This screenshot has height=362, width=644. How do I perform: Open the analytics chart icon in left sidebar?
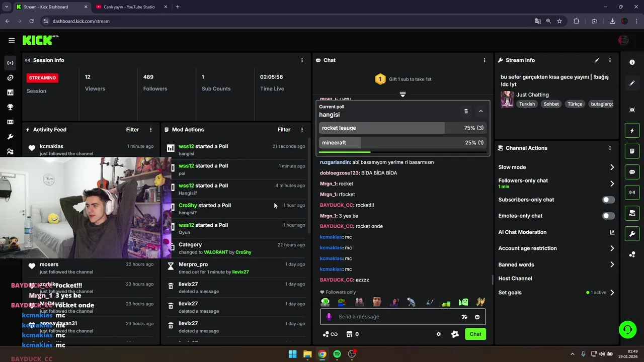coord(10,93)
